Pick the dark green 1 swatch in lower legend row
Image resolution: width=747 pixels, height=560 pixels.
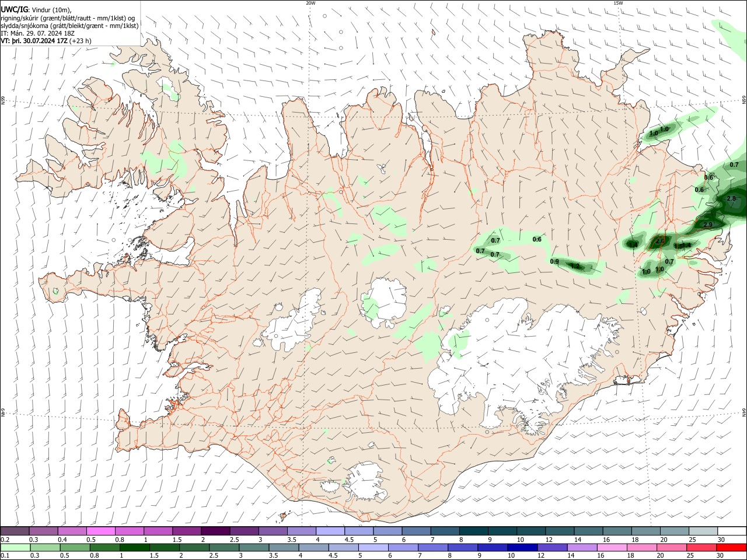tap(135, 547)
